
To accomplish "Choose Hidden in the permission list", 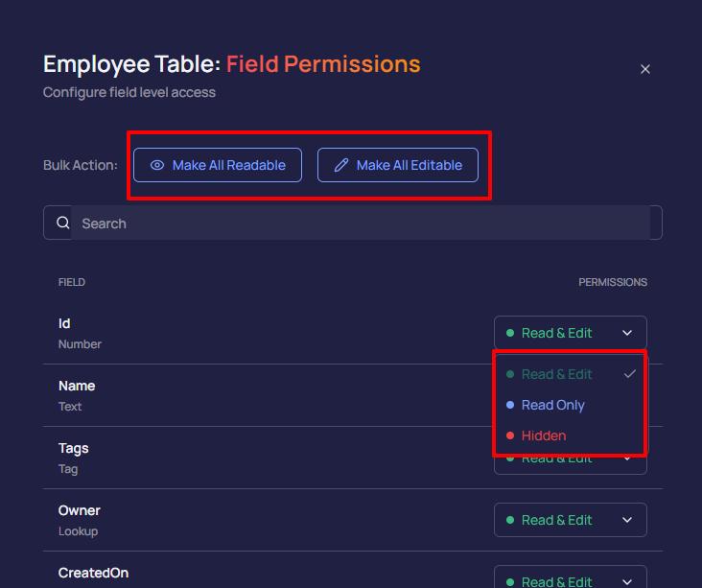I will click(544, 435).
